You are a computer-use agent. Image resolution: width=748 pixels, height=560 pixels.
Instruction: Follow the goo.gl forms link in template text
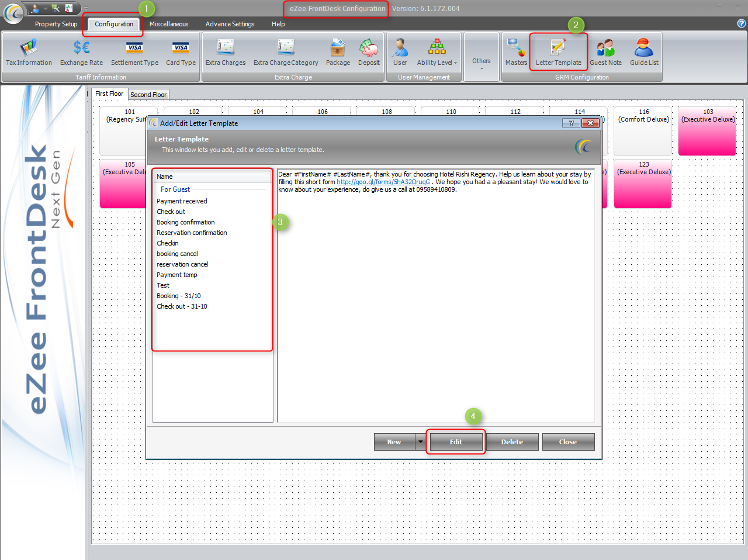coord(383,182)
